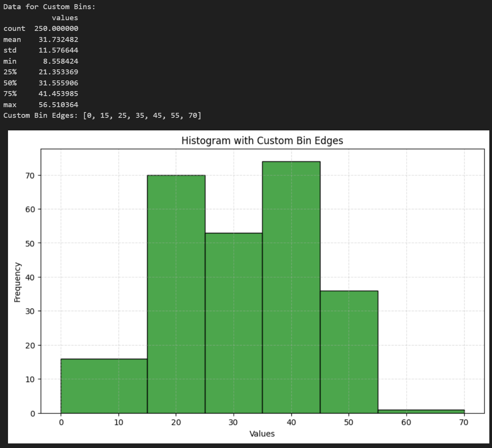
Task: Select the y-axis tick label 50
Action: point(30,242)
